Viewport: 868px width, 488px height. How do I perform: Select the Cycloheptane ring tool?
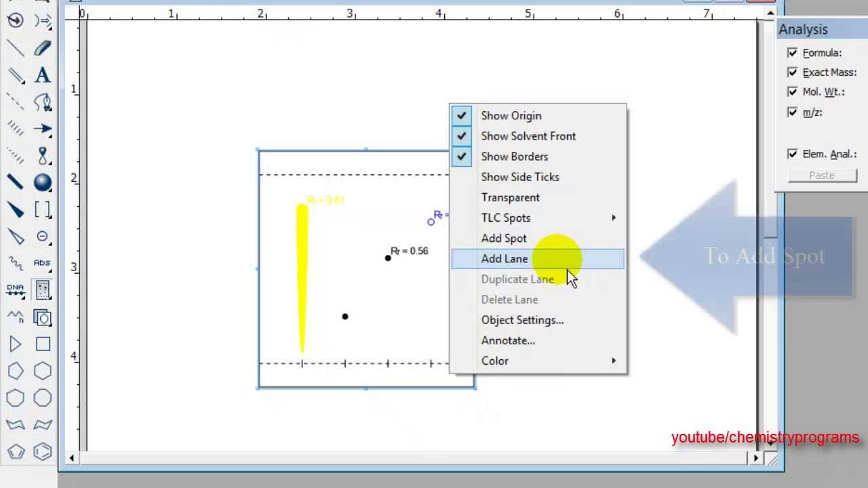pos(15,399)
